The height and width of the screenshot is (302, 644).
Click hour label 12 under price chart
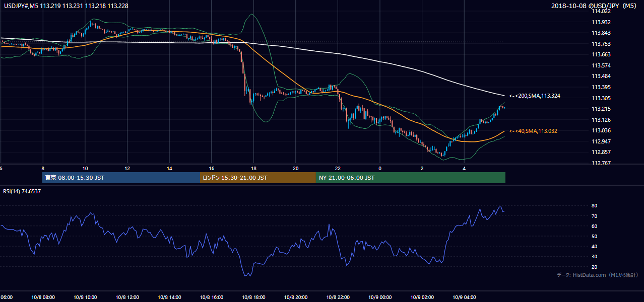click(x=127, y=168)
